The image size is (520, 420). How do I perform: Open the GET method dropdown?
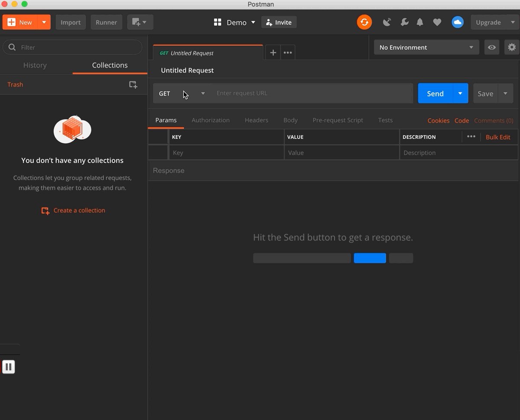coord(182,93)
